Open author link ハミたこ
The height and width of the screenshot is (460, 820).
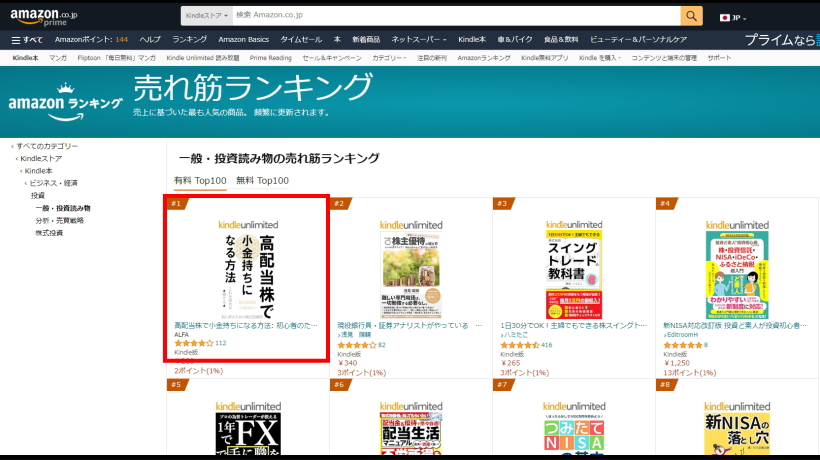pos(515,335)
